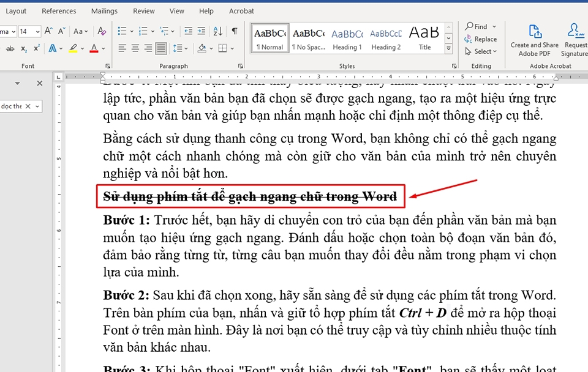Open borders dropdown arrow

point(233,49)
